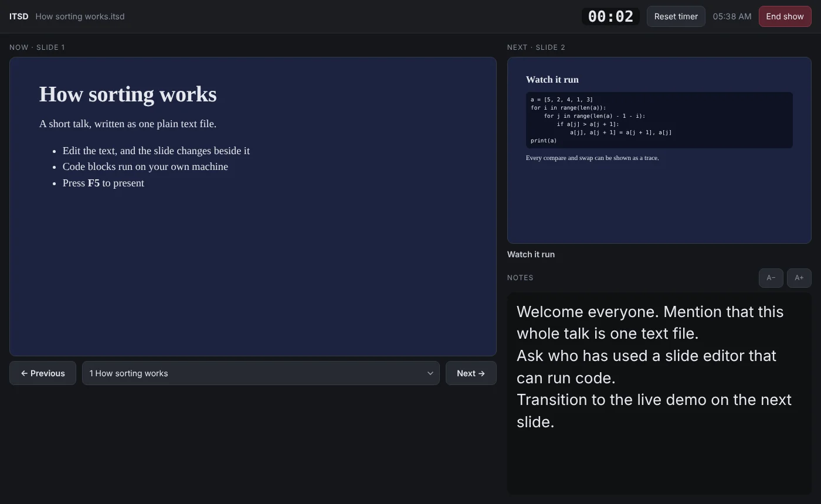Open the slide selector dropdown

click(261, 373)
